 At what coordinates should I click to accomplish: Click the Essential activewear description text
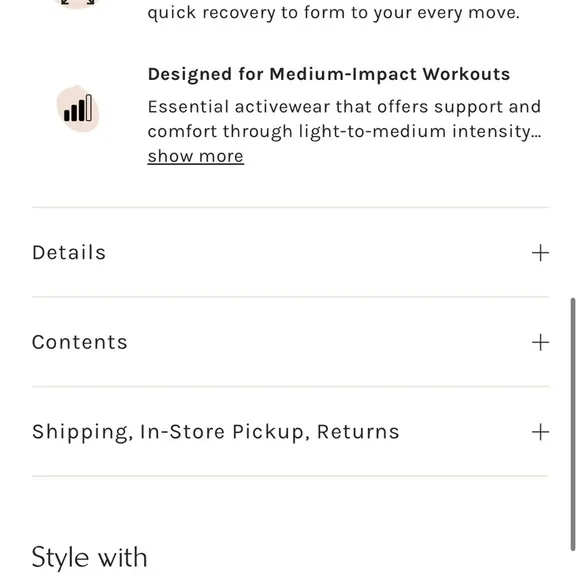344,119
